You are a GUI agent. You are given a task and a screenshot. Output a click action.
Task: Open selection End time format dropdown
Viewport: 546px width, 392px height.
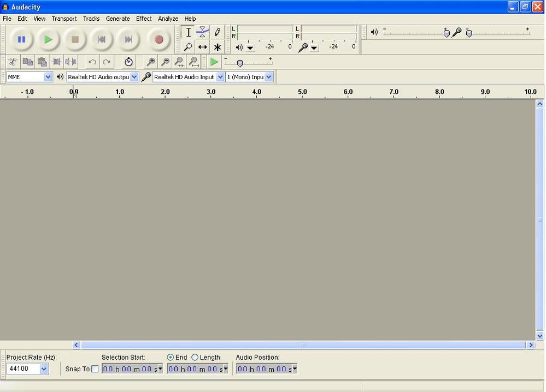[x=226, y=368]
